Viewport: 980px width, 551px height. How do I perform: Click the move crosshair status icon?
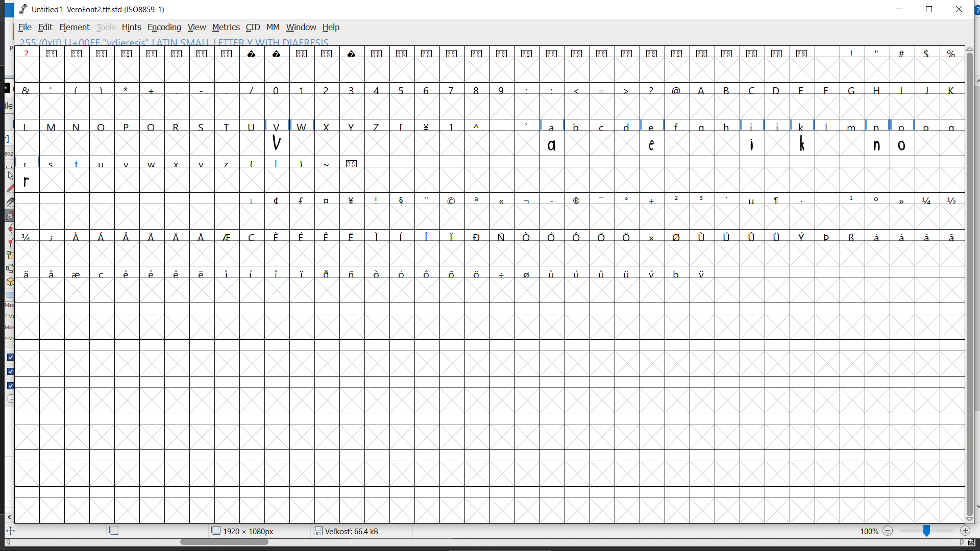click(x=10, y=531)
